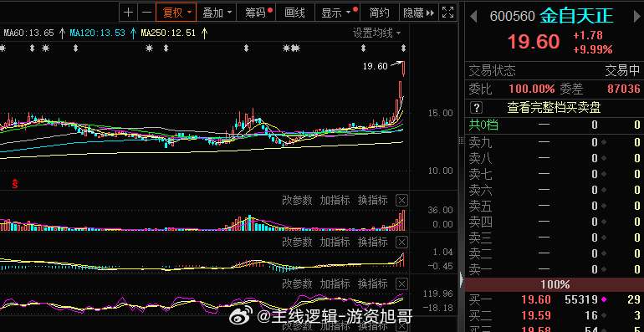Toggle the 筹码 chip distribution
The height and width of the screenshot is (332, 644).
coord(256,13)
